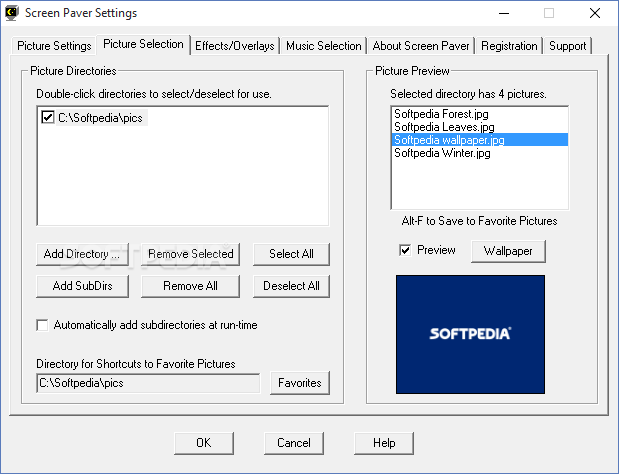Viewport: 619px width, 474px height.
Task: Switch to the Picture Settings tab
Action: pos(54,46)
